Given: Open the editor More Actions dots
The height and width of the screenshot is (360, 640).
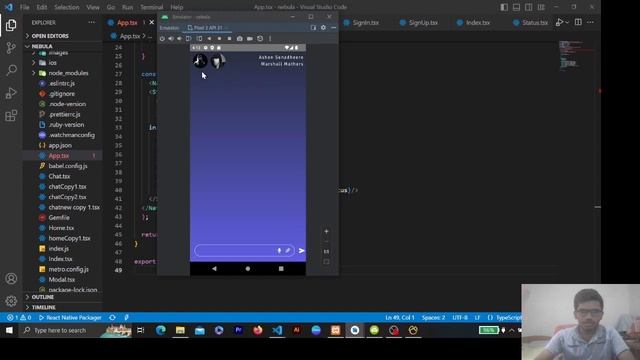Looking at the screenshot, I should click(590, 22).
